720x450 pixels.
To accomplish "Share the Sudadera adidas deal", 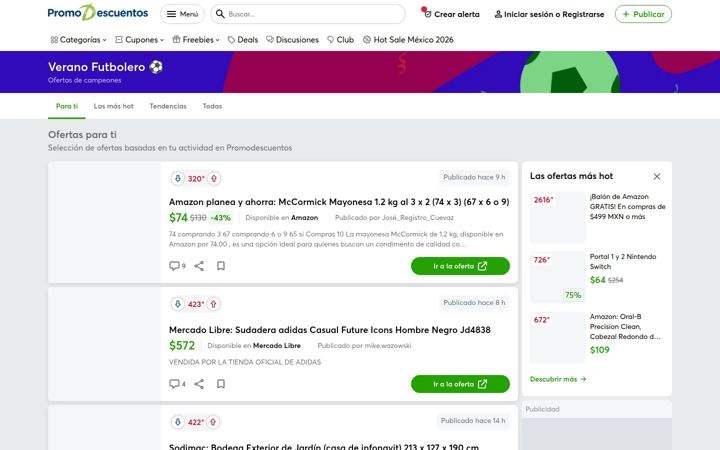I will coord(199,384).
